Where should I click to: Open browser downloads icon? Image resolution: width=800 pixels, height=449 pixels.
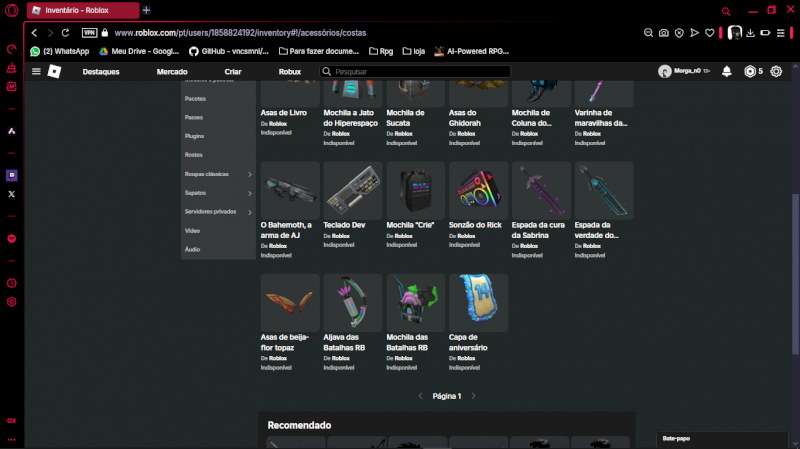[750, 33]
